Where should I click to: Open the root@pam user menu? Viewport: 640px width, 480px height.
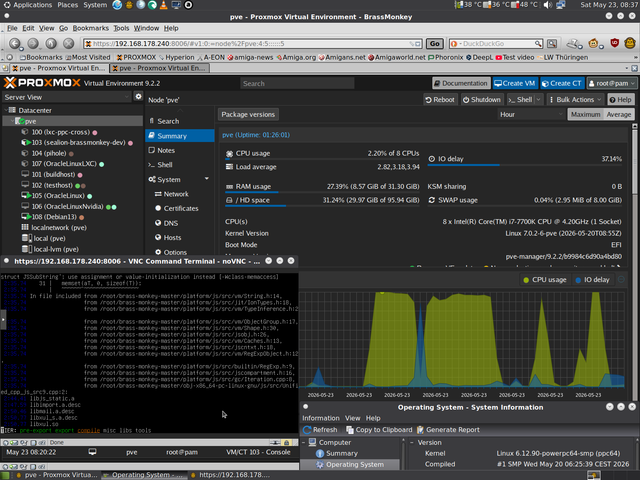[611, 83]
